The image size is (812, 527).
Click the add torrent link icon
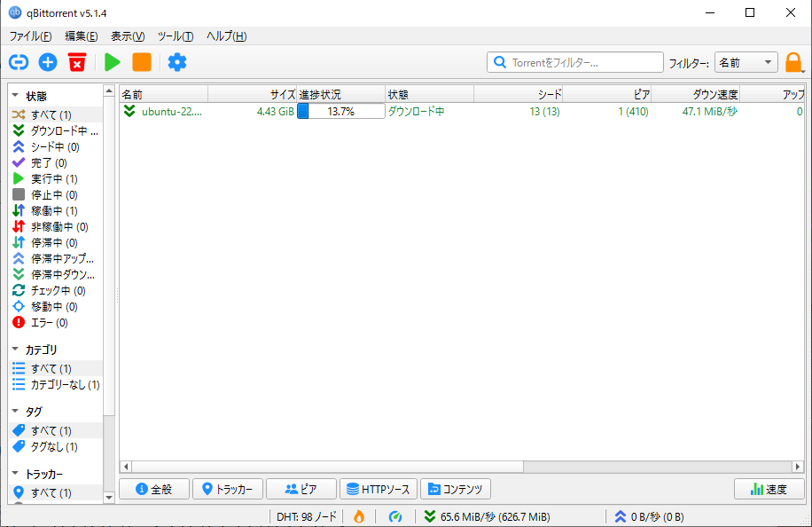19,62
